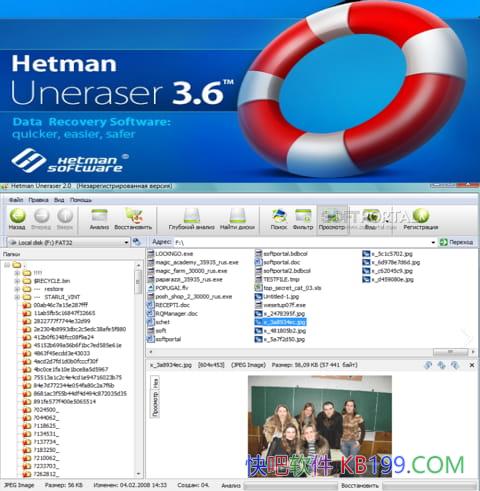Click the refresh icon beside the disk dropdown
This screenshot has width=480, height=491.
[x=136, y=242]
